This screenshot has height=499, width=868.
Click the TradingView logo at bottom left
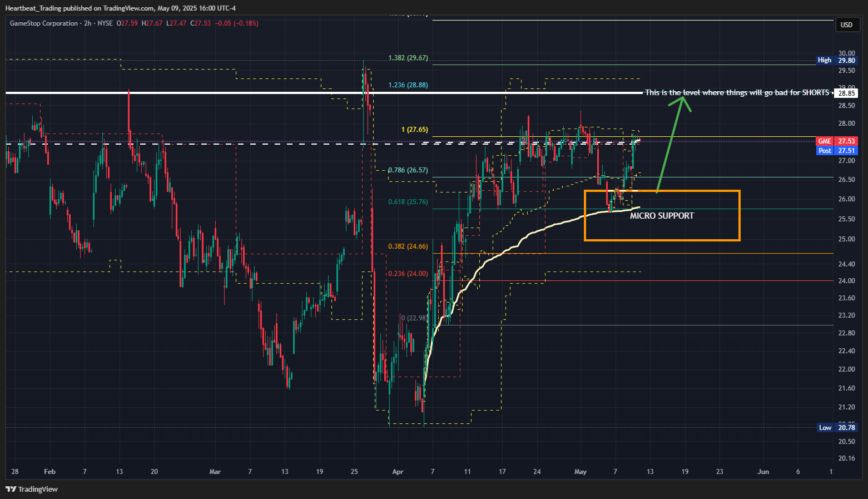pyautogui.click(x=32, y=489)
